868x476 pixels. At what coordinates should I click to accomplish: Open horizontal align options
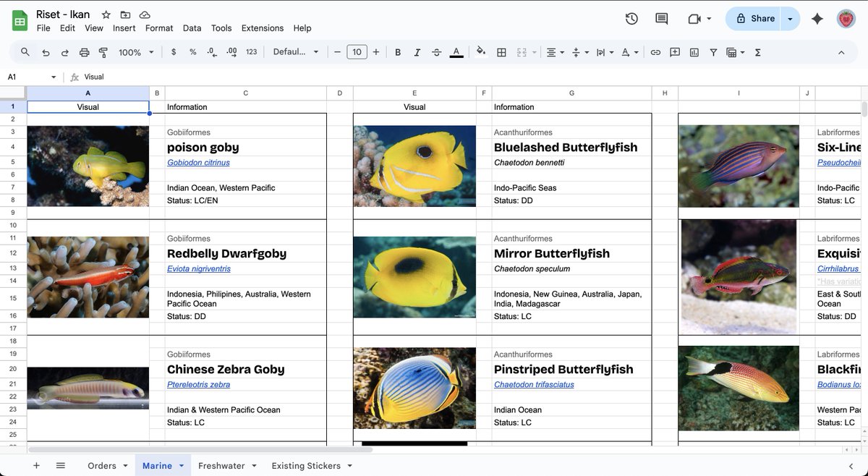pyautogui.click(x=556, y=52)
